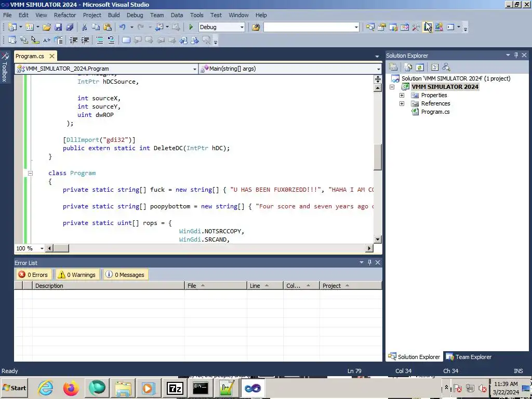Screen dimensions: 532x399
Task: Toggle auto-hide pin on Error List
Action: pyautogui.click(x=369, y=262)
